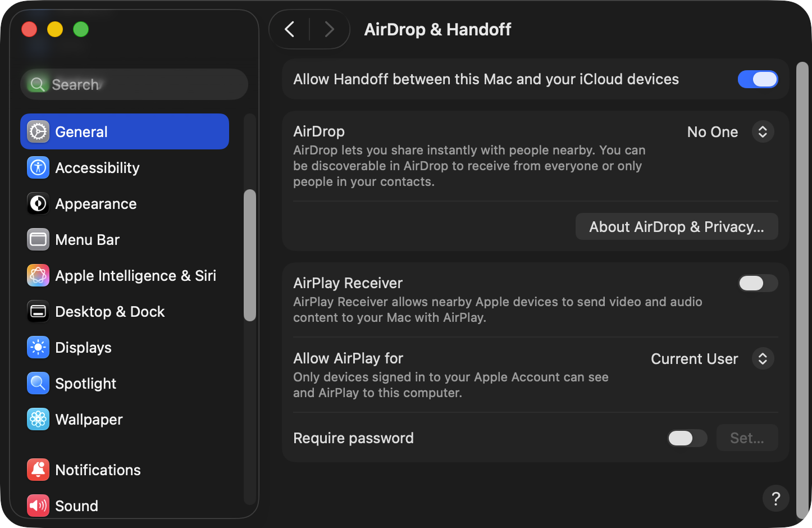Turn on Require password toggle
The image size is (812, 528).
pos(687,438)
